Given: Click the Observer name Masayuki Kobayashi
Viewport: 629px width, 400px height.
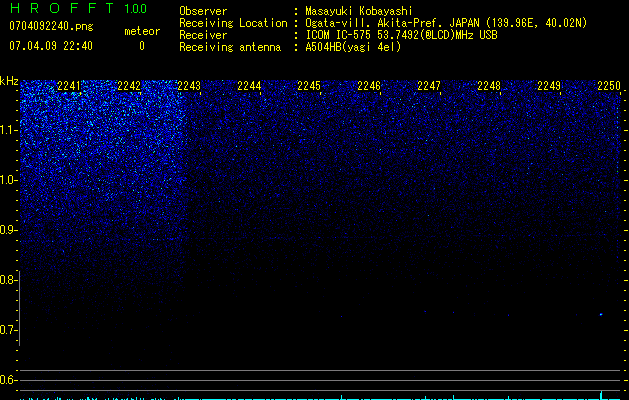Looking at the screenshot, I should click(359, 11).
